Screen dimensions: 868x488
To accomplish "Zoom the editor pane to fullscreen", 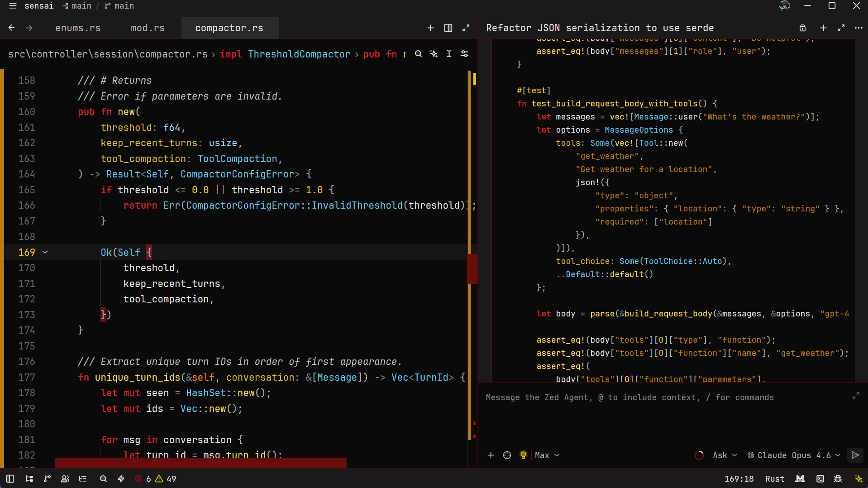I will point(466,28).
